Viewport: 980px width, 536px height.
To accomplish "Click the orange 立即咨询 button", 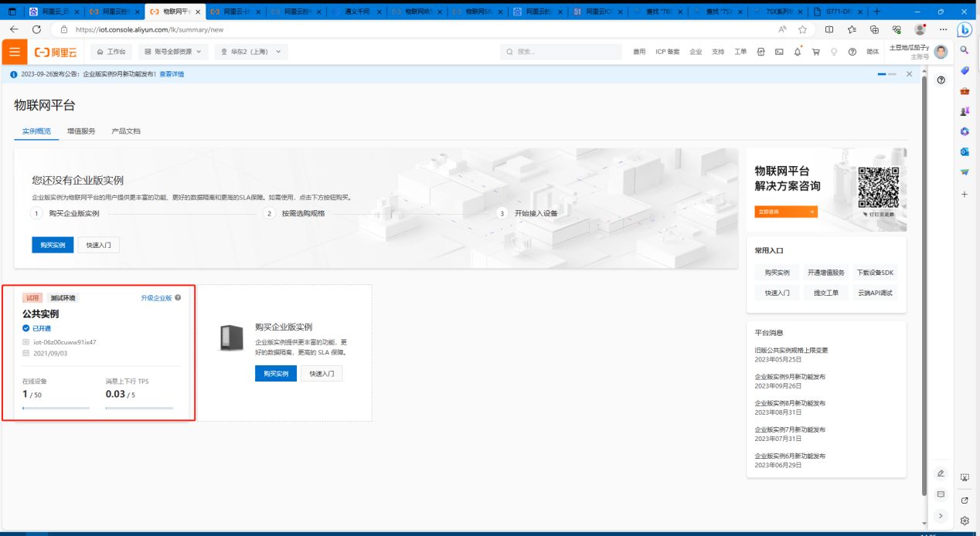I will coord(786,211).
